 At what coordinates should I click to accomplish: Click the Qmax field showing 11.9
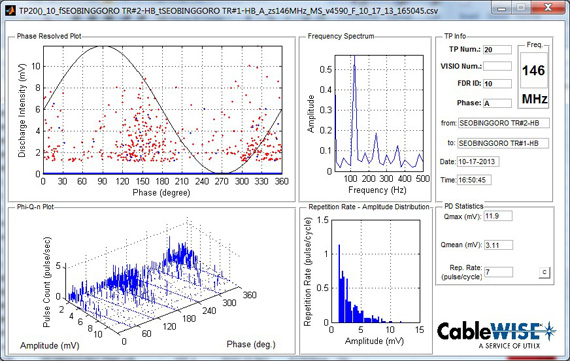[x=498, y=216]
